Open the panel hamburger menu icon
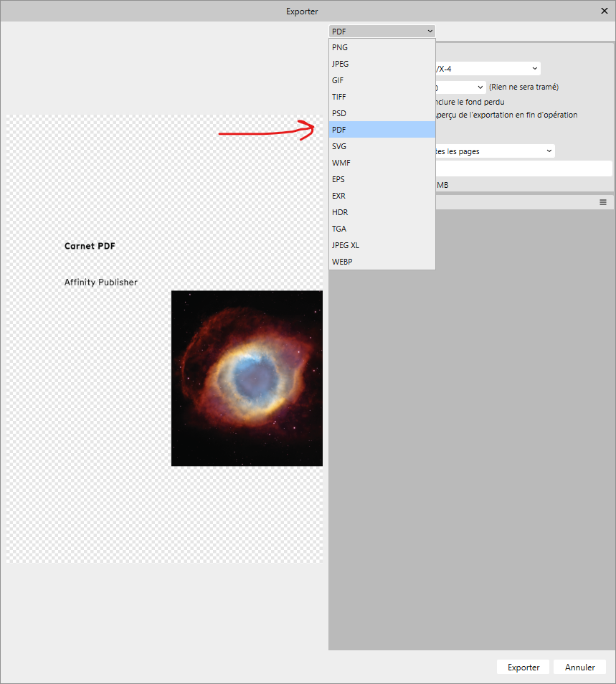 click(x=603, y=202)
